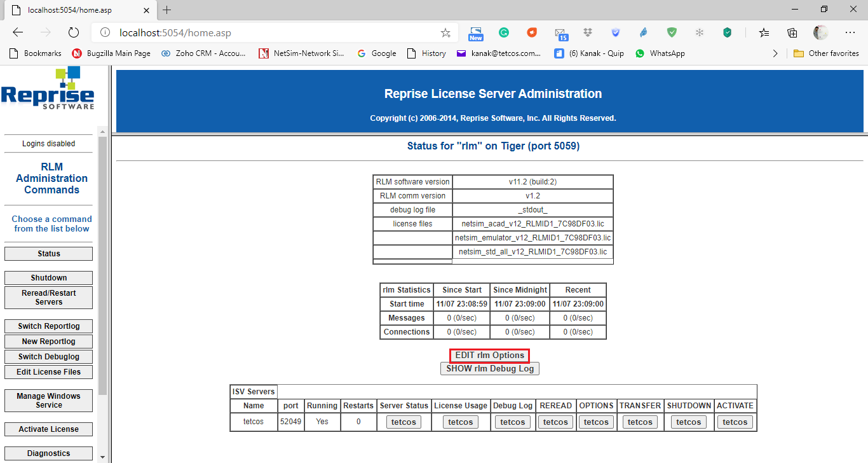Click Manage Windows Service button

48,401
